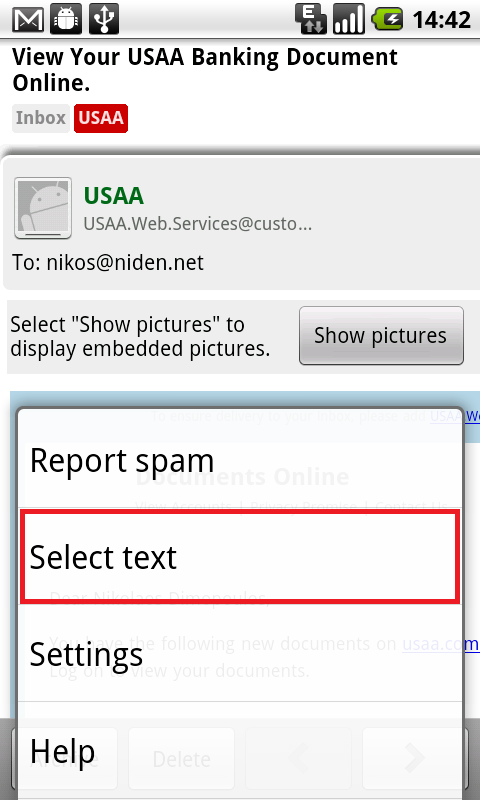Tap the signal strength bars icon
This screenshot has height=800, width=480.
(349, 19)
